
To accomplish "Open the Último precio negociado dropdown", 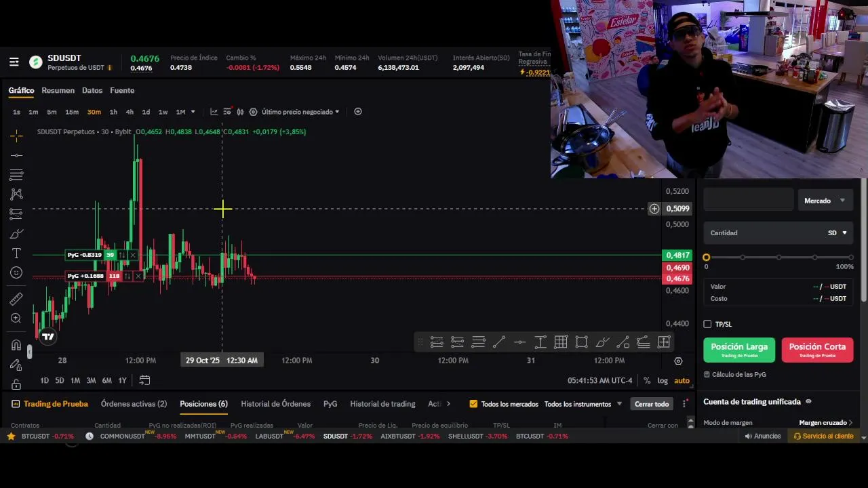I will tap(300, 112).
